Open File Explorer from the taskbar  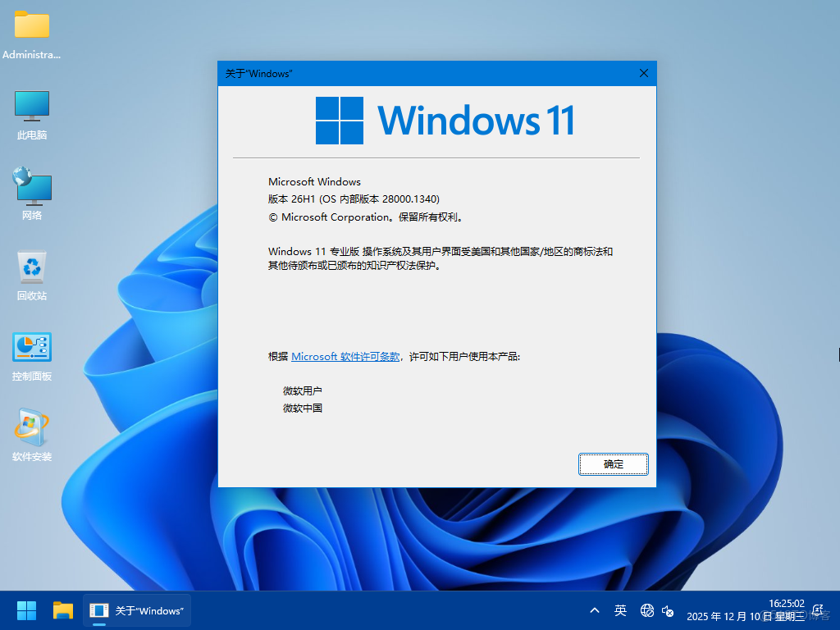(x=62, y=610)
